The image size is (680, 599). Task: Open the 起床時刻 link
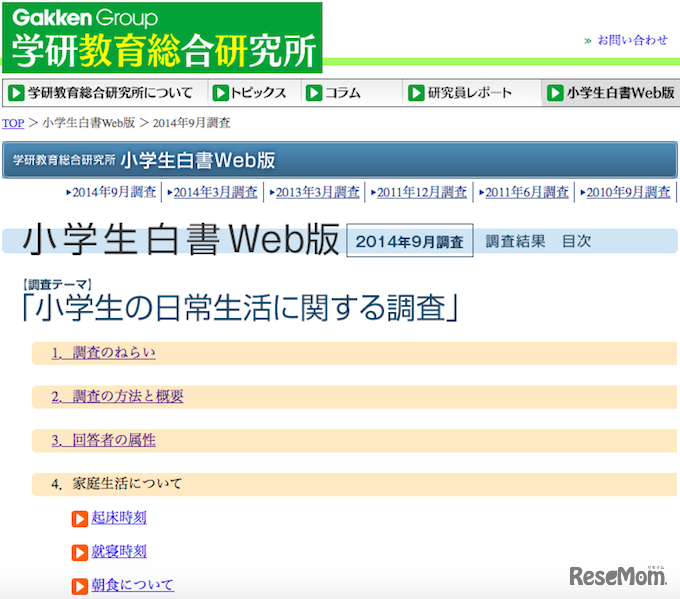(x=119, y=517)
